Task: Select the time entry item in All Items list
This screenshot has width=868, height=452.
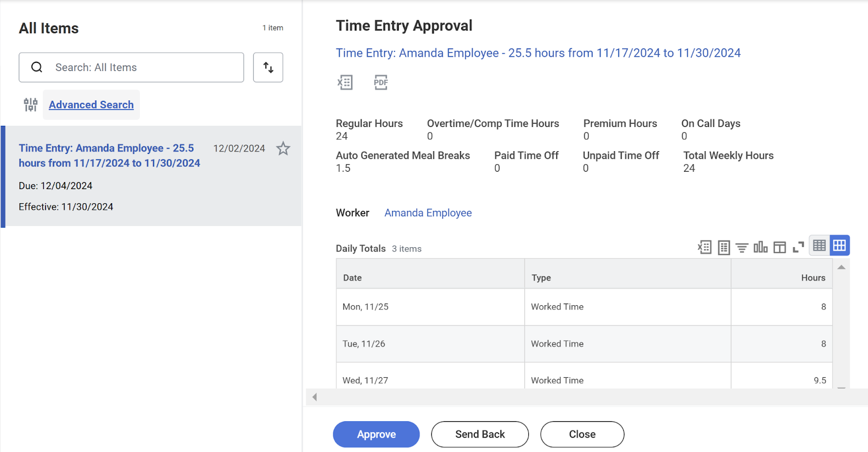Action: tap(152, 177)
